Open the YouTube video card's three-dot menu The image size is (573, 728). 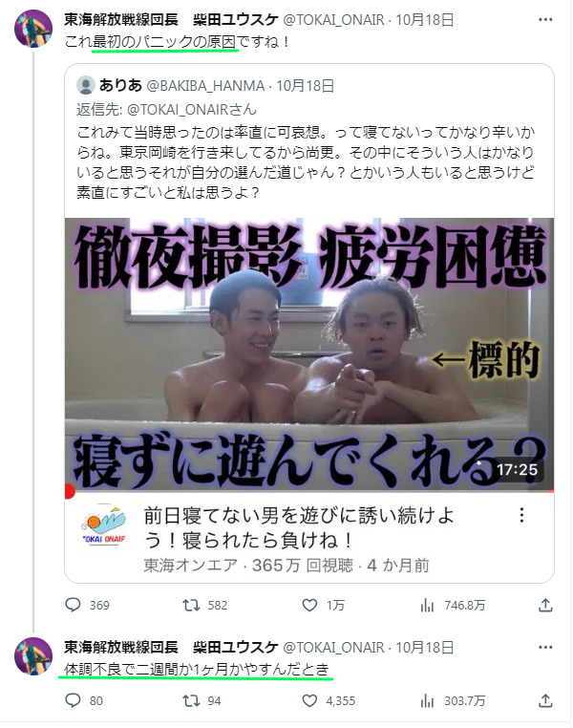pos(522,515)
